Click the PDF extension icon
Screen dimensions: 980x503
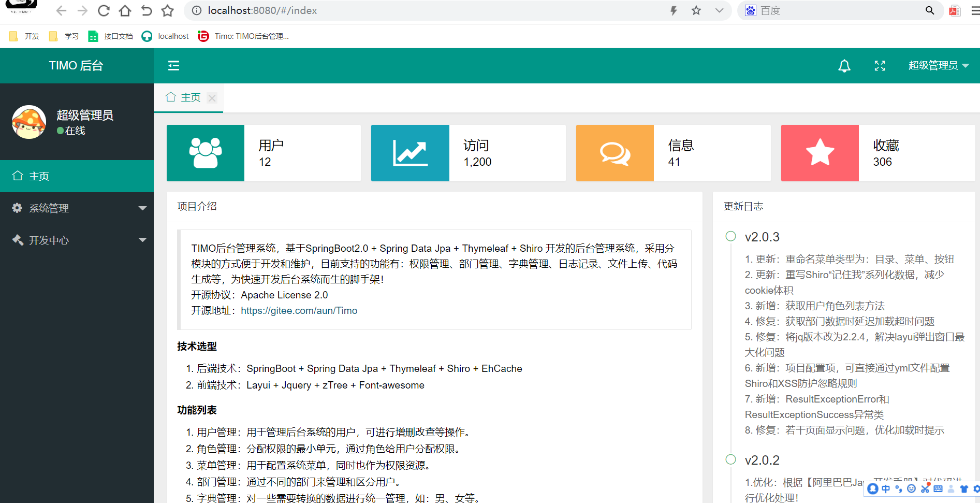(955, 10)
